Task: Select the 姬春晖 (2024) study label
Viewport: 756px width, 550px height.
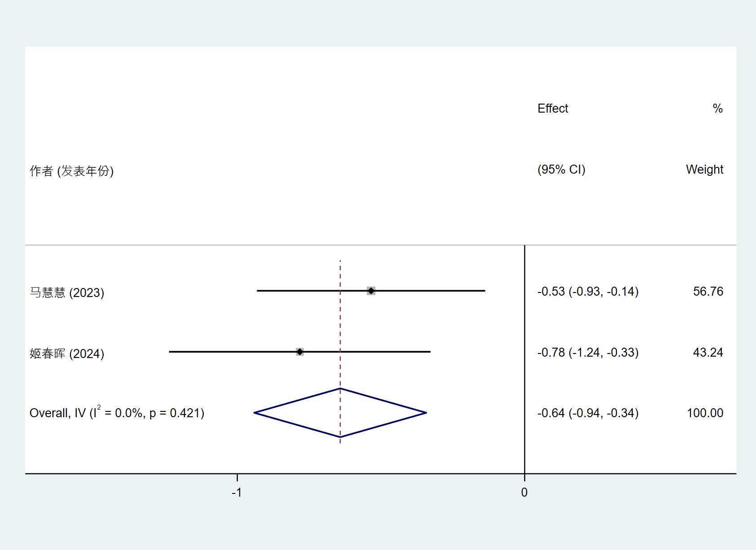Action: pos(67,354)
